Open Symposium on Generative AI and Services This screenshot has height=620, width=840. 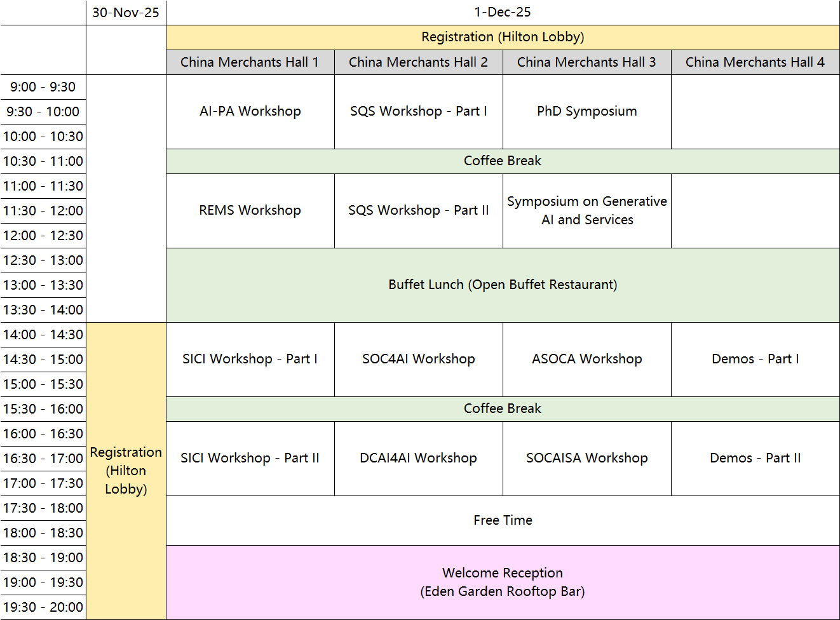tap(586, 210)
